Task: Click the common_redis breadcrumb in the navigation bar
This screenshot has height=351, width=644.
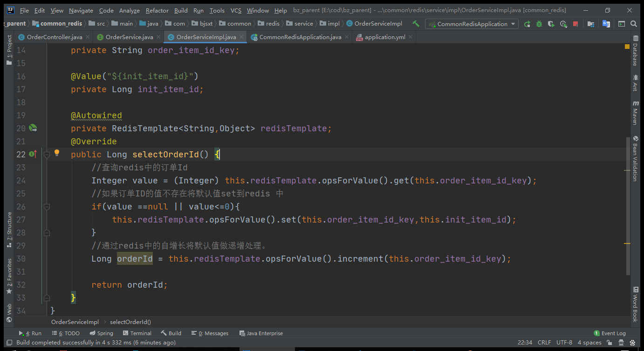Action: click(57, 23)
